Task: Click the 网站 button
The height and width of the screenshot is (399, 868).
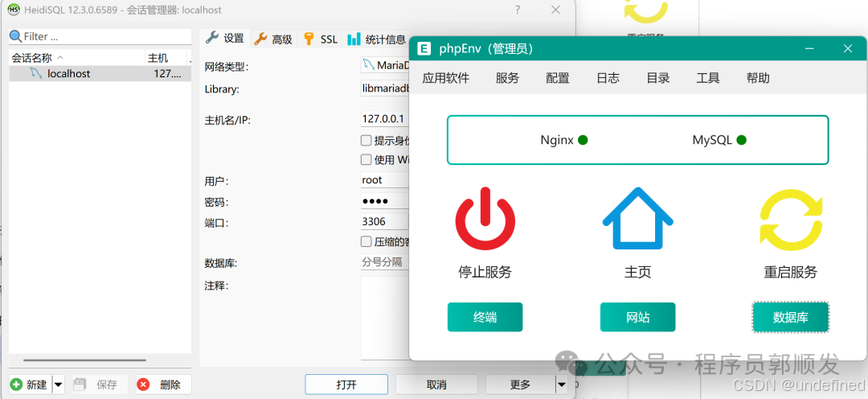Action: pos(637,317)
